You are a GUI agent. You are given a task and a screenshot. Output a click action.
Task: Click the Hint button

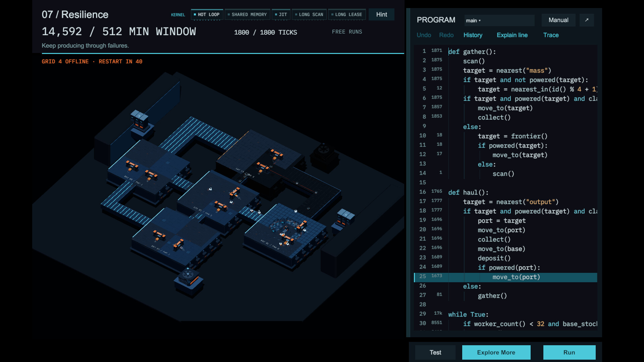pyautogui.click(x=381, y=14)
